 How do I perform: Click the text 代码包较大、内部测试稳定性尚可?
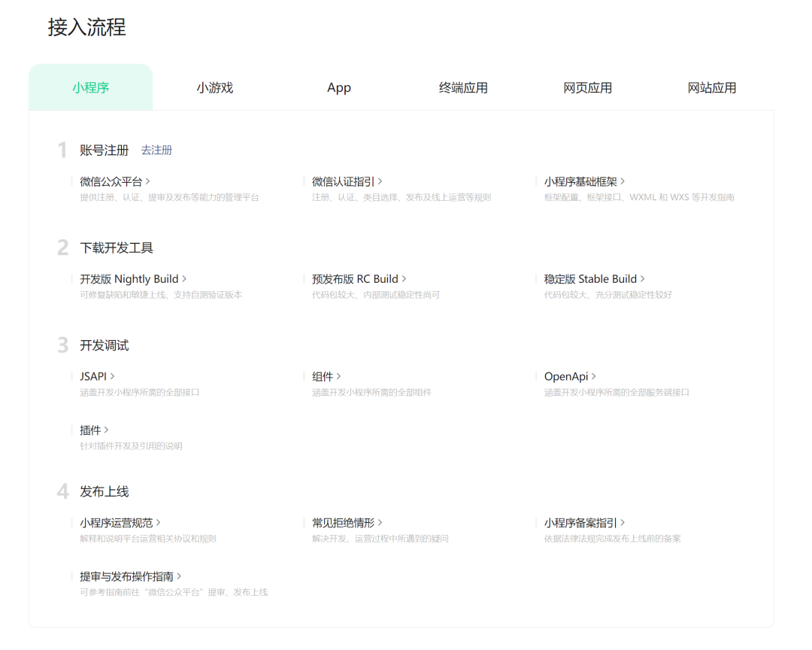click(376, 295)
